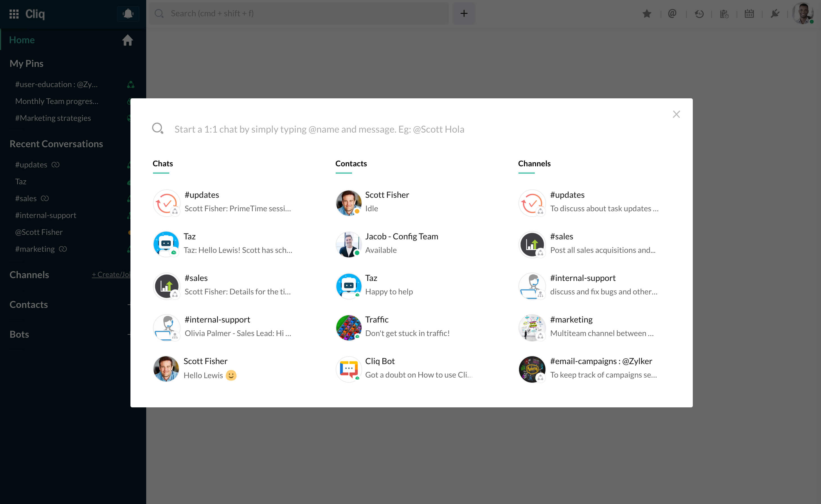Expand the Bots section in sidebar
821x504 pixels.
coord(19,334)
